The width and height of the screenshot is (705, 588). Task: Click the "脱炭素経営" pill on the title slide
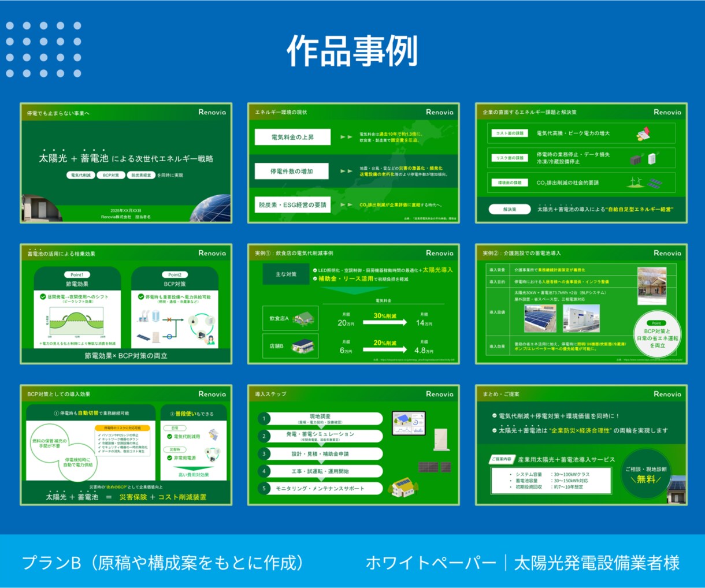[x=141, y=175]
